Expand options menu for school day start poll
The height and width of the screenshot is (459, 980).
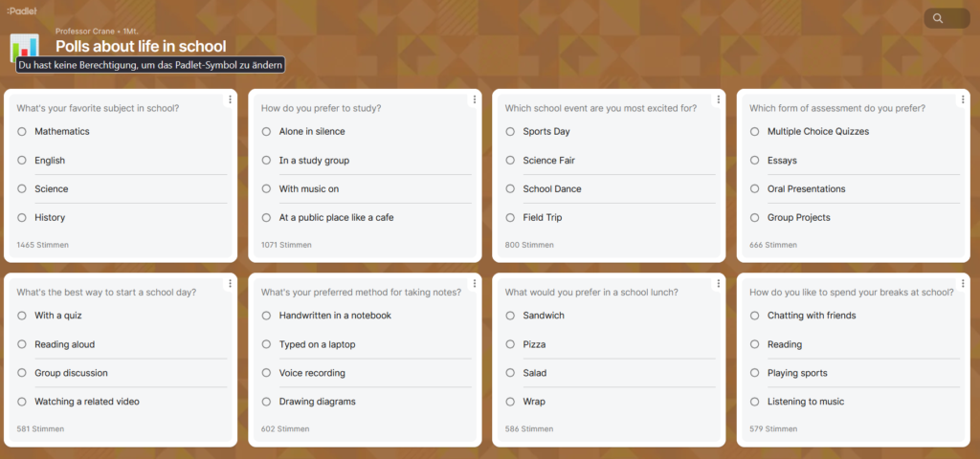[230, 283]
